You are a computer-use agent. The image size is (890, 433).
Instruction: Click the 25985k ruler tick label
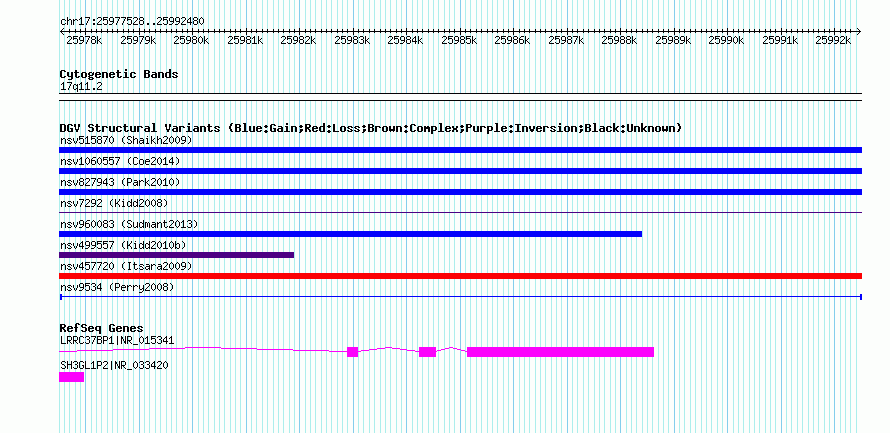459,40
